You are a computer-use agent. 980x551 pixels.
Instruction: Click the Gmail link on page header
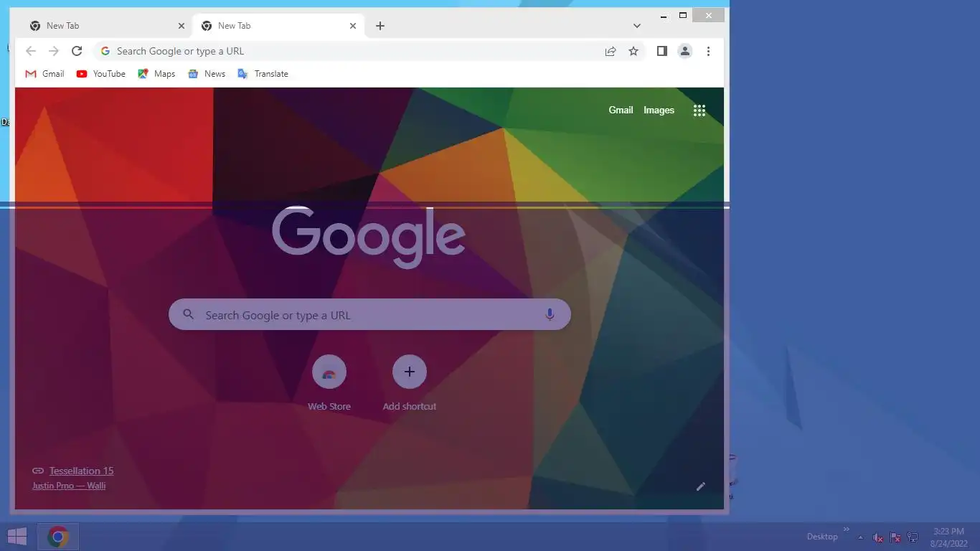point(621,110)
